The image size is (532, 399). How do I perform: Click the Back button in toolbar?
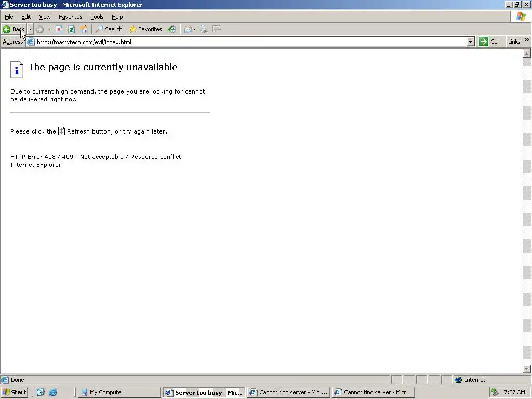click(x=14, y=29)
